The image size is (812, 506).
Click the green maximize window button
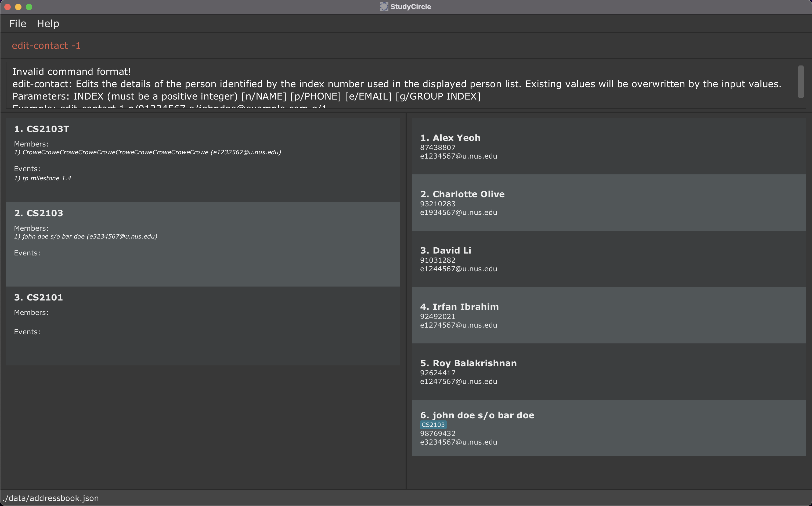[29, 7]
